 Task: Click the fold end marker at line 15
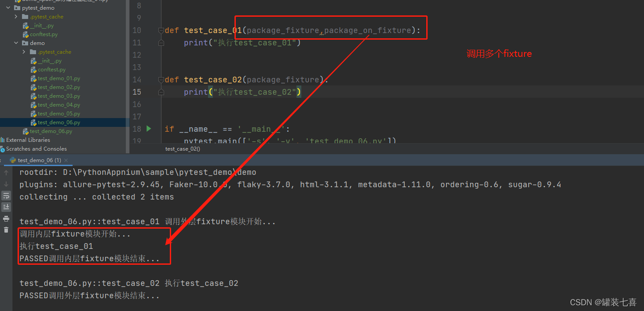click(x=161, y=92)
